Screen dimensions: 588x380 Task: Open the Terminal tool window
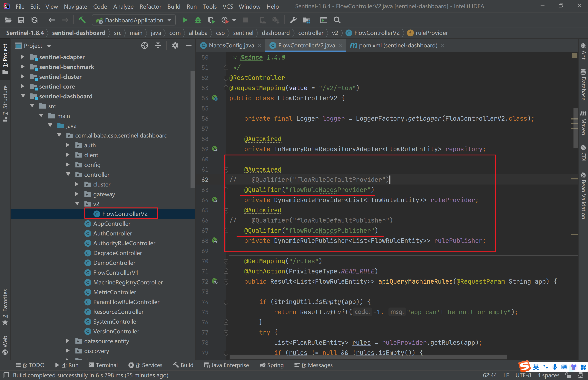click(x=103, y=365)
